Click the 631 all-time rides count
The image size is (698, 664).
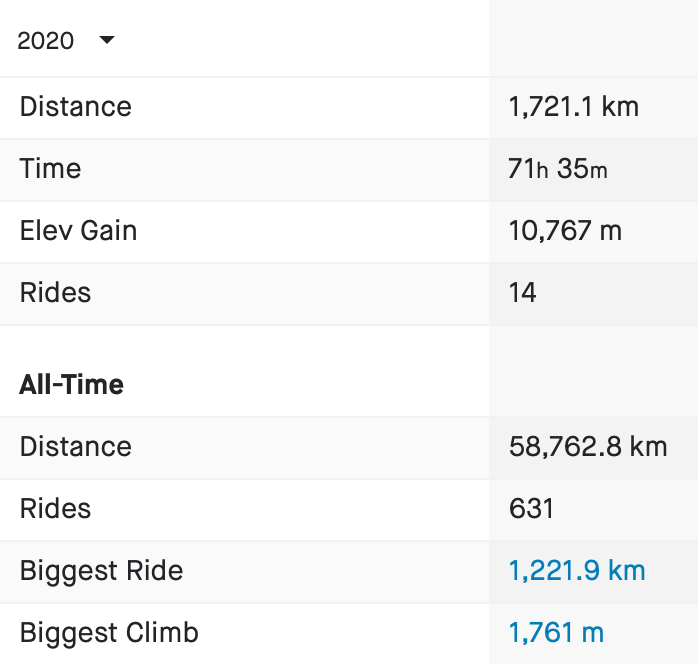pos(531,509)
